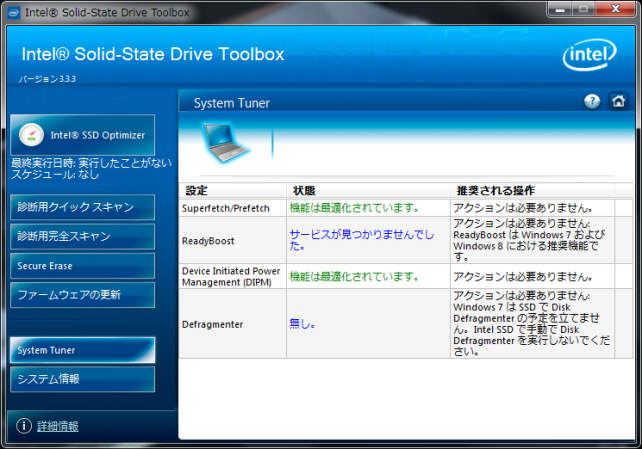Open ファームウェアの更新
This screenshot has width=642, height=449.
coord(83,295)
